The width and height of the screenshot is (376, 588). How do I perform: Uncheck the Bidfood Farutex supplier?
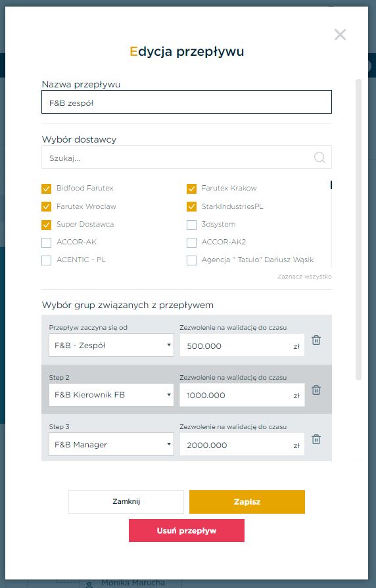tap(46, 189)
